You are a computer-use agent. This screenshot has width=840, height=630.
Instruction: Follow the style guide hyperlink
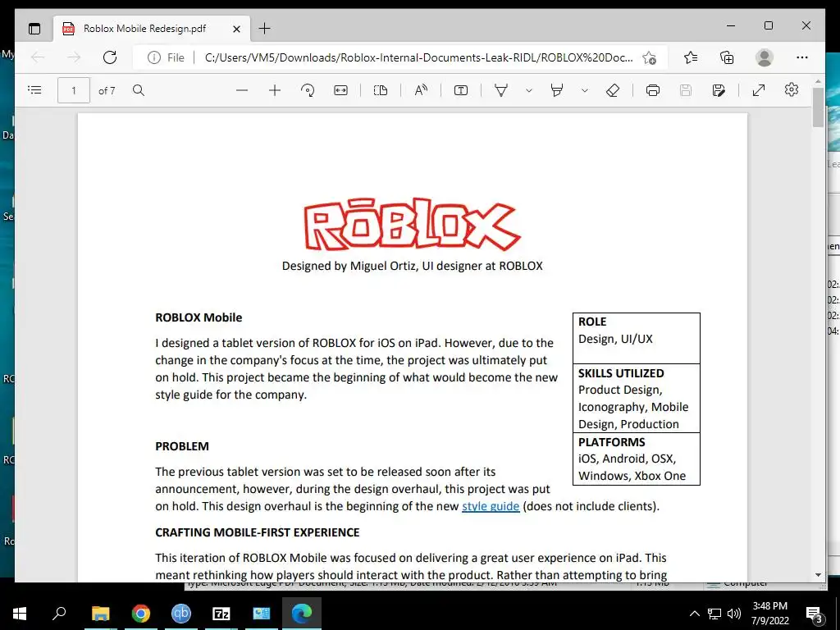[491, 506]
